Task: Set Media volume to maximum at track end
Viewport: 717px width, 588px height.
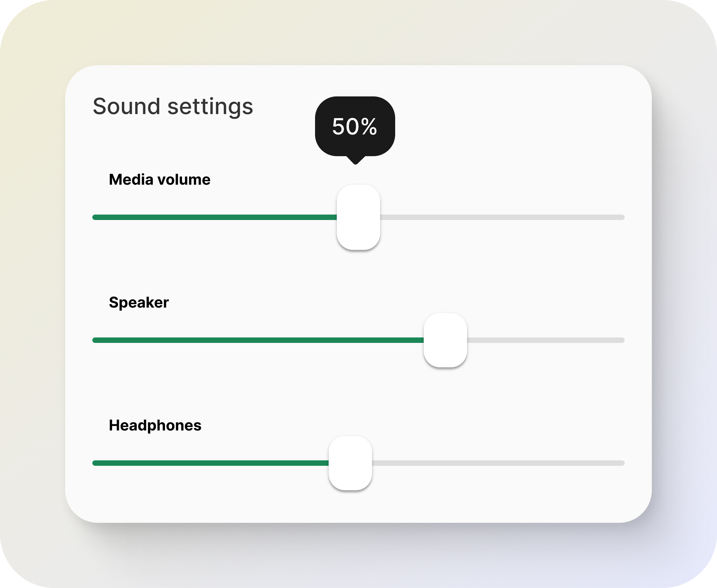Action: tap(622, 217)
